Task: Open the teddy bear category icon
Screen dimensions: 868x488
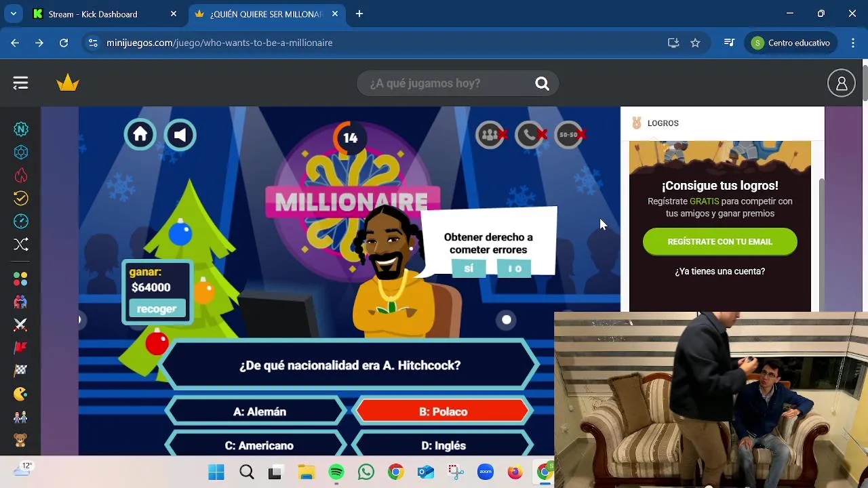Action: 21,439
